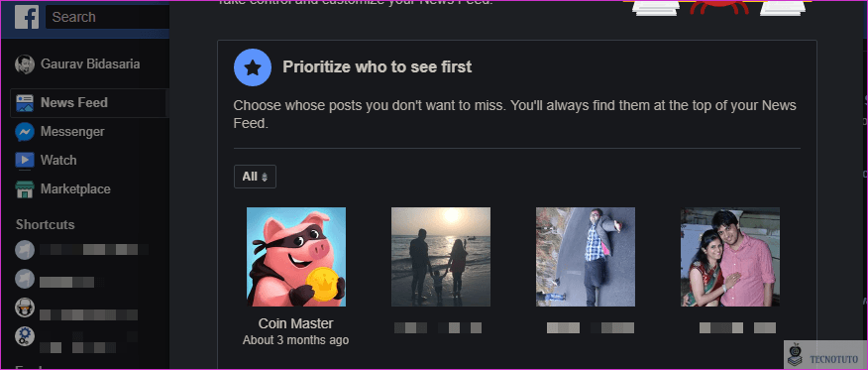Image resolution: width=868 pixels, height=370 pixels.
Task: Click first flag shortcut icon under Shortcuts
Action: (x=25, y=250)
